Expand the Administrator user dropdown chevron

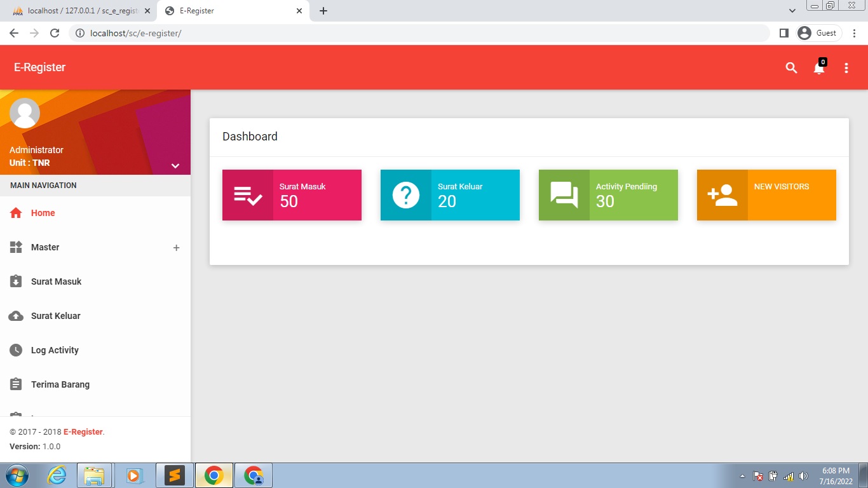[175, 166]
